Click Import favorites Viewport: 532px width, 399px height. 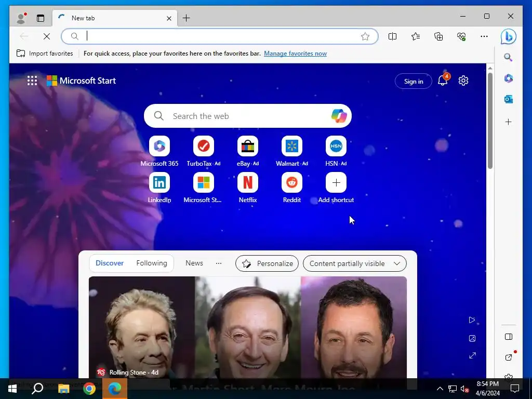[x=45, y=54]
